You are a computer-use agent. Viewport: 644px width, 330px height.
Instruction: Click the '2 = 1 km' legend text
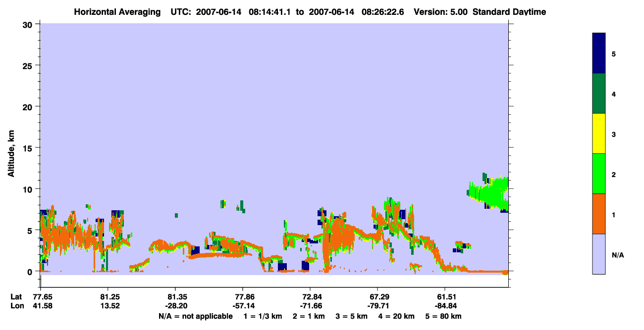(x=309, y=316)
